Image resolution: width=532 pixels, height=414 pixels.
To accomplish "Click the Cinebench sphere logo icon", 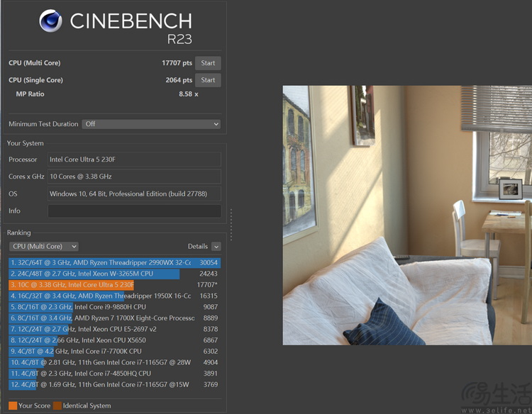I will [x=50, y=21].
